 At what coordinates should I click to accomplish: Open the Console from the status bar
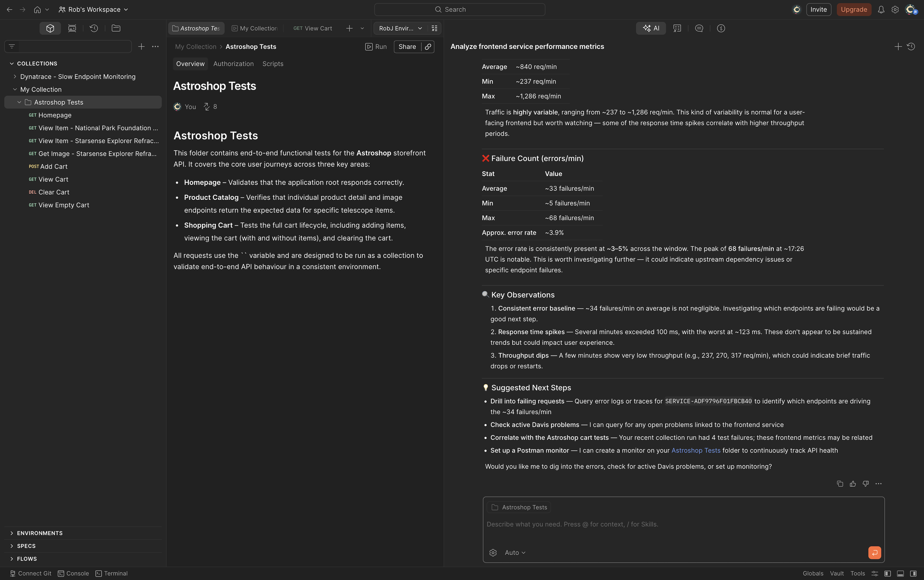[73, 573]
